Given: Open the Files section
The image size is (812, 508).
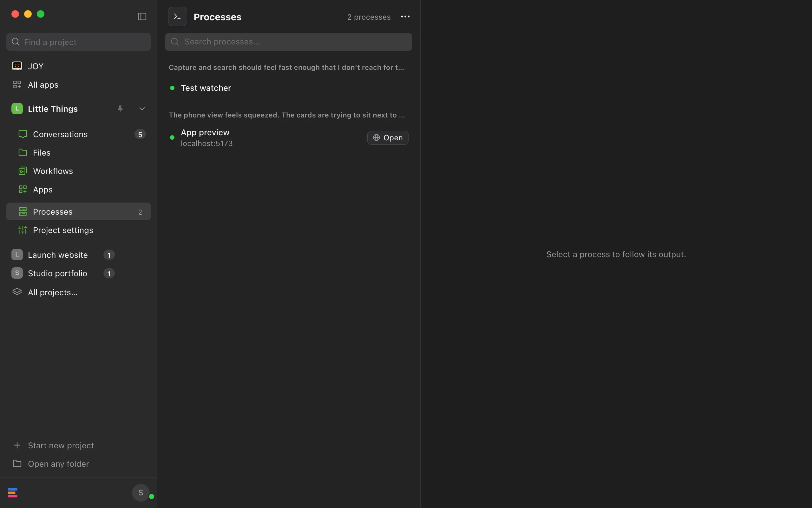Looking at the screenshot, I should click(79, 152).
